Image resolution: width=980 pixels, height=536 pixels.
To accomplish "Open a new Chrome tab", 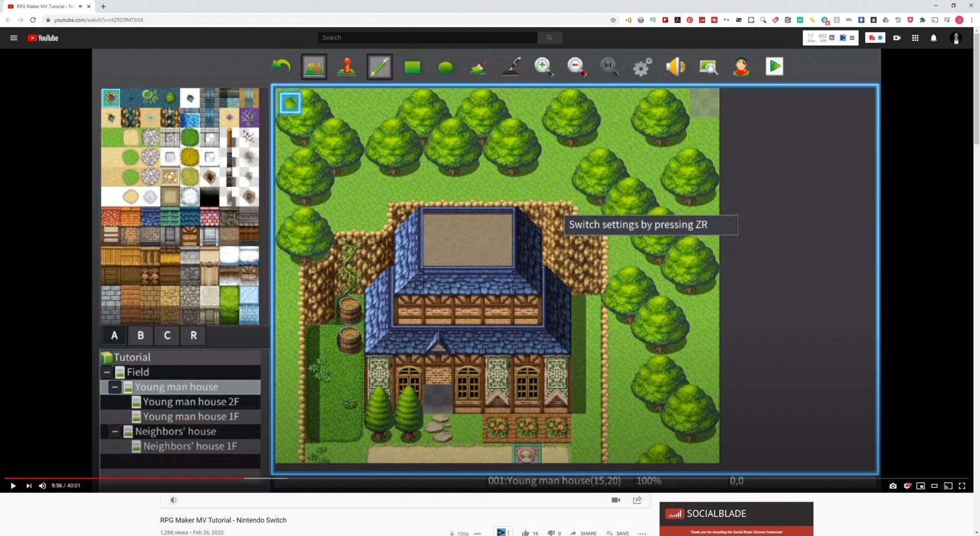I will coord(103,7).
